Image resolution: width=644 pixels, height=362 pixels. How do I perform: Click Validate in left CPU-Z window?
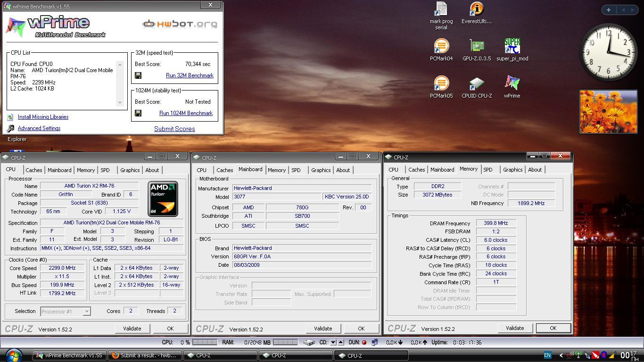[x=132, y=329]
